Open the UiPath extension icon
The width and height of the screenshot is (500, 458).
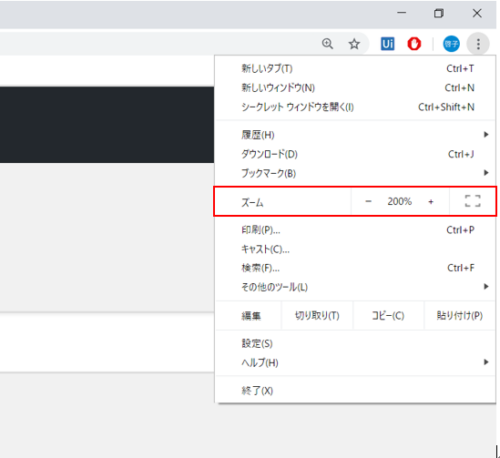tap(387, 44)
